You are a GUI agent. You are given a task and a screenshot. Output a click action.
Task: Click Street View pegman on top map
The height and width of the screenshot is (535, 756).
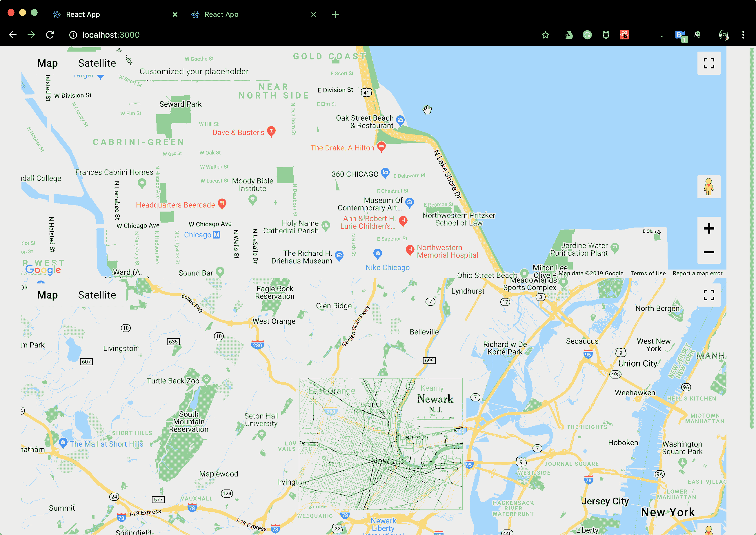(708, 186)
